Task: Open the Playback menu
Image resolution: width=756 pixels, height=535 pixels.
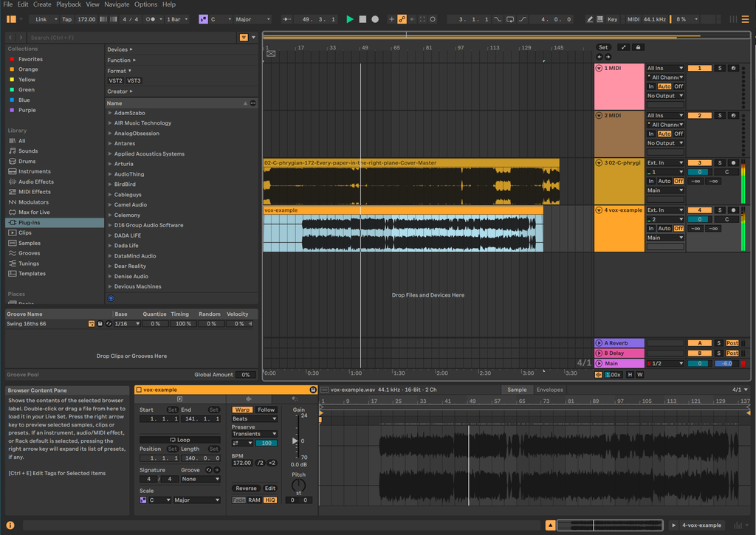Action: pyautogui.click(x=69, y=4)
